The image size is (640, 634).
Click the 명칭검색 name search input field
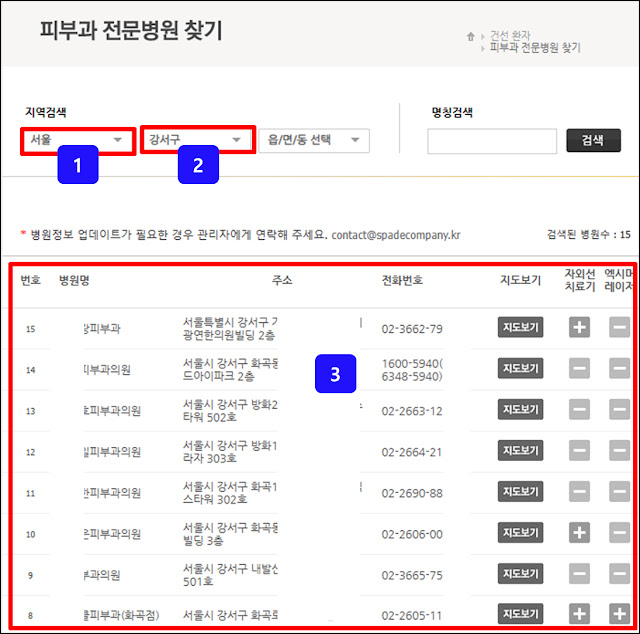click(x=492, y=141)
